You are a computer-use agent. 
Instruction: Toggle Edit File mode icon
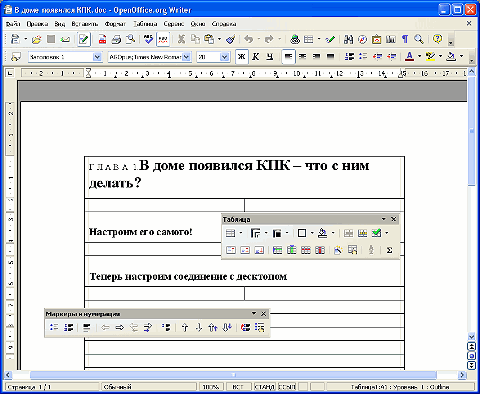coord(84,40)
